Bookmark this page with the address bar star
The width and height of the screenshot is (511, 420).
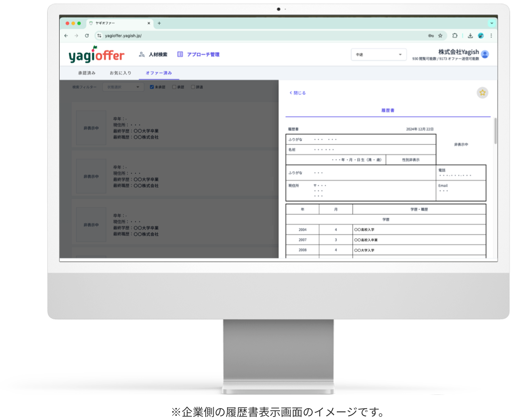[x=440, y=36]
